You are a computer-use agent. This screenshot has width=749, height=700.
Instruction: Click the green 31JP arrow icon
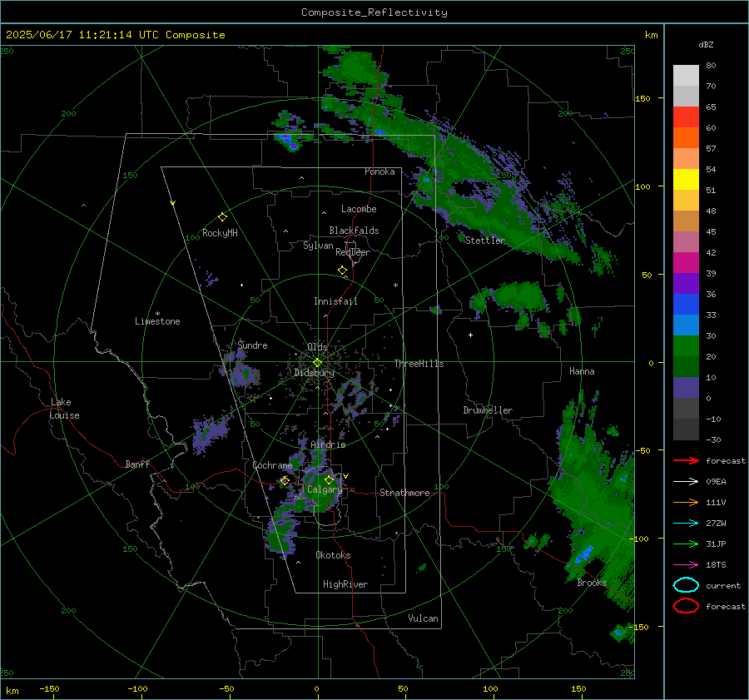pyautogui.click(x=686, y=544)
